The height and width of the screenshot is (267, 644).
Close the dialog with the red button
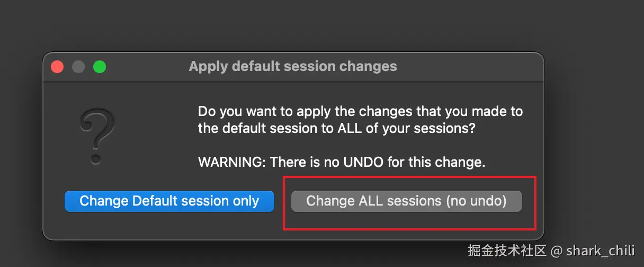click(x=57, y=67)
